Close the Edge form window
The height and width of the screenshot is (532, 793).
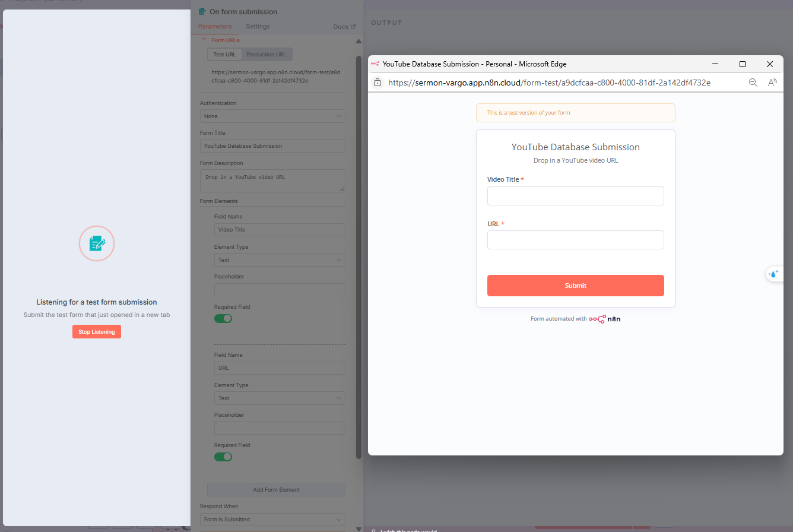pyautogui.click(x=770, y=64)
